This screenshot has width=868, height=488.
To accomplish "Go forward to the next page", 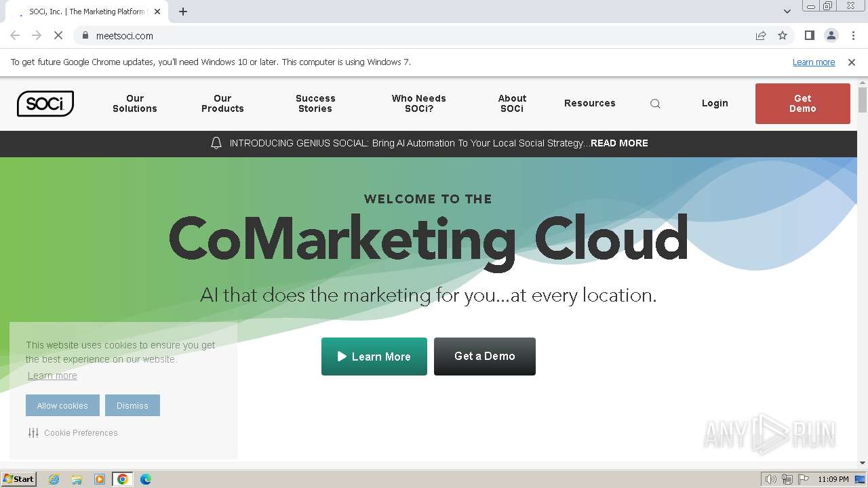I will 37,35.
